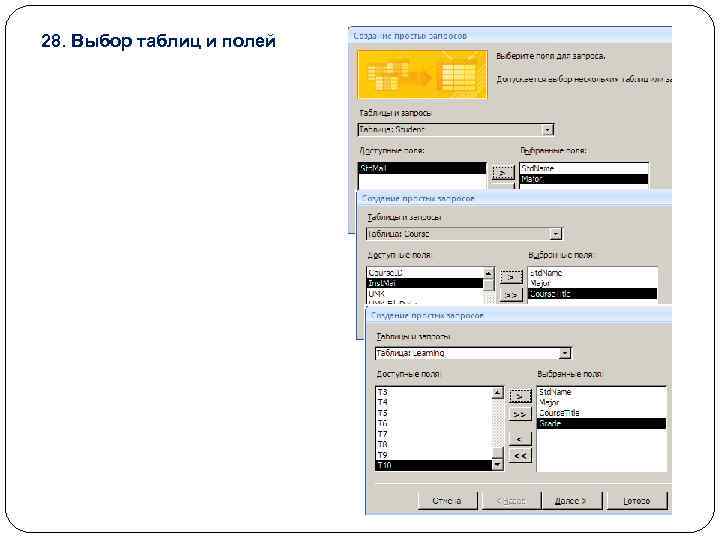
Task: Open the 'Таблица: Learning' dropdown arrow
Action: coord(565,353)
